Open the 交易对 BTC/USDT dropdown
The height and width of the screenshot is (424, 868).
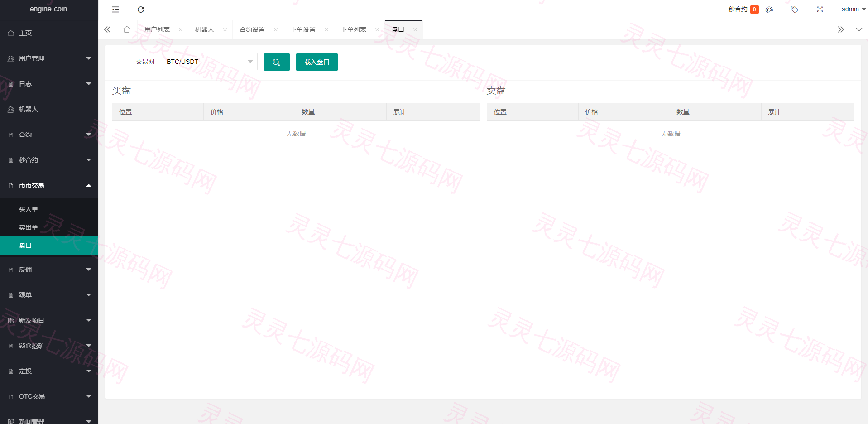coord(210,62)
